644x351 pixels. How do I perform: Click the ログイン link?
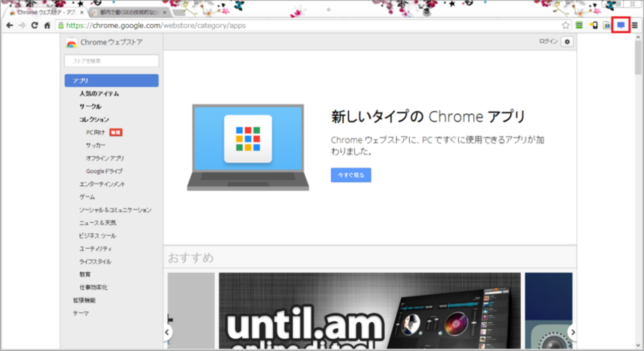click(548, 42)
